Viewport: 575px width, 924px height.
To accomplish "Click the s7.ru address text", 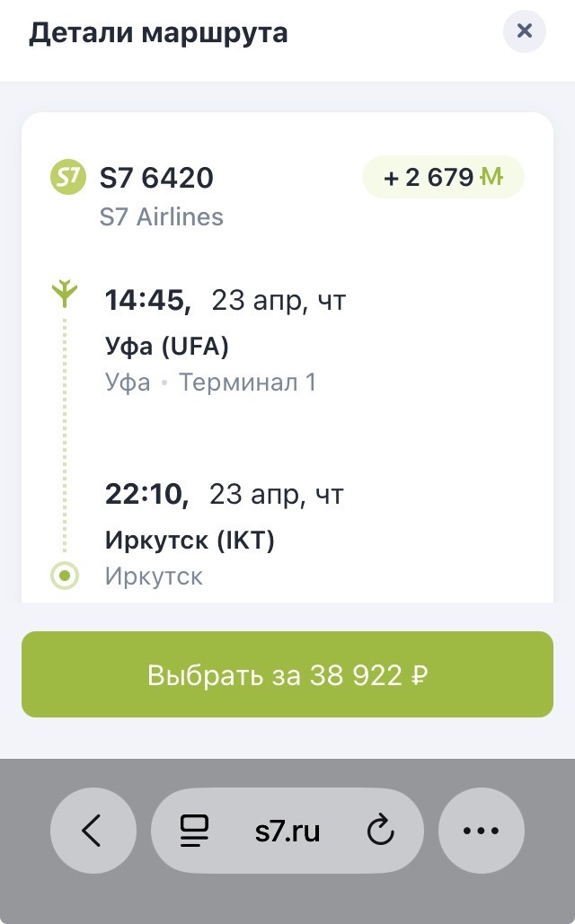I will click(x=287, y=832).
